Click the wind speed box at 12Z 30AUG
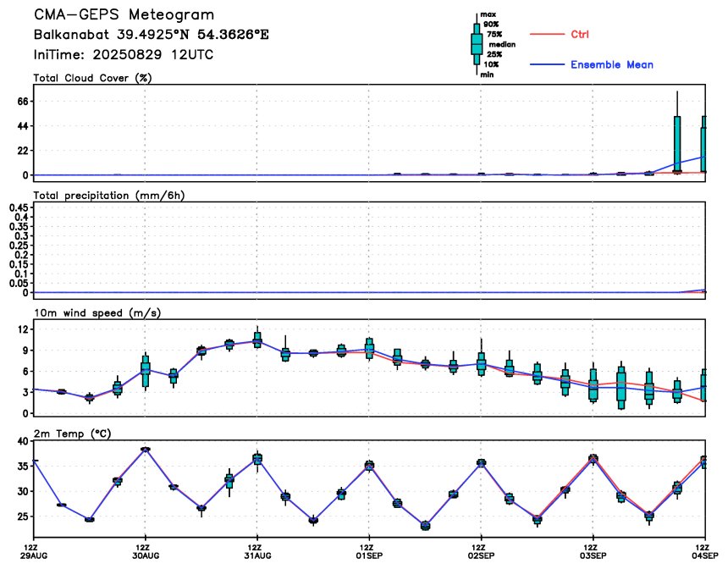 tap(146, 371)
